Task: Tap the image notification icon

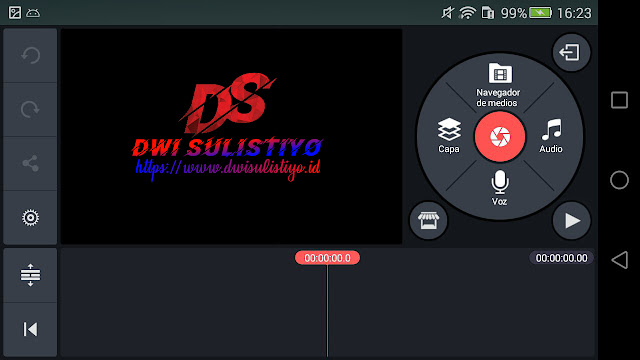Action: [15, 13]
